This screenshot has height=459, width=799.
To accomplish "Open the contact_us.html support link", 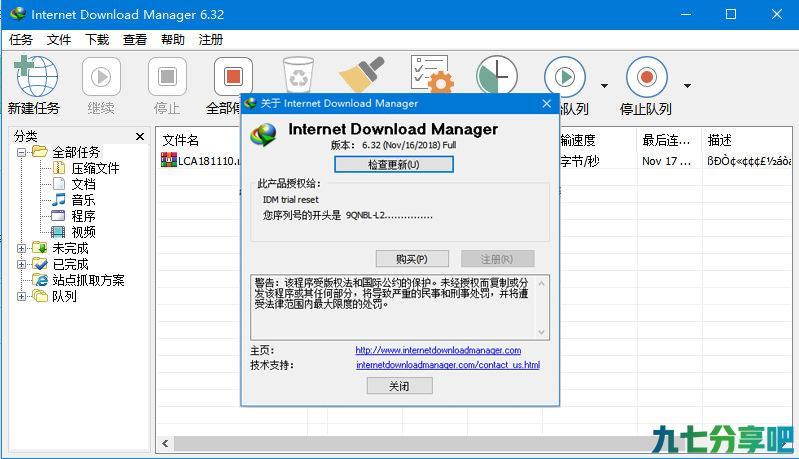I will click(448, 365).
